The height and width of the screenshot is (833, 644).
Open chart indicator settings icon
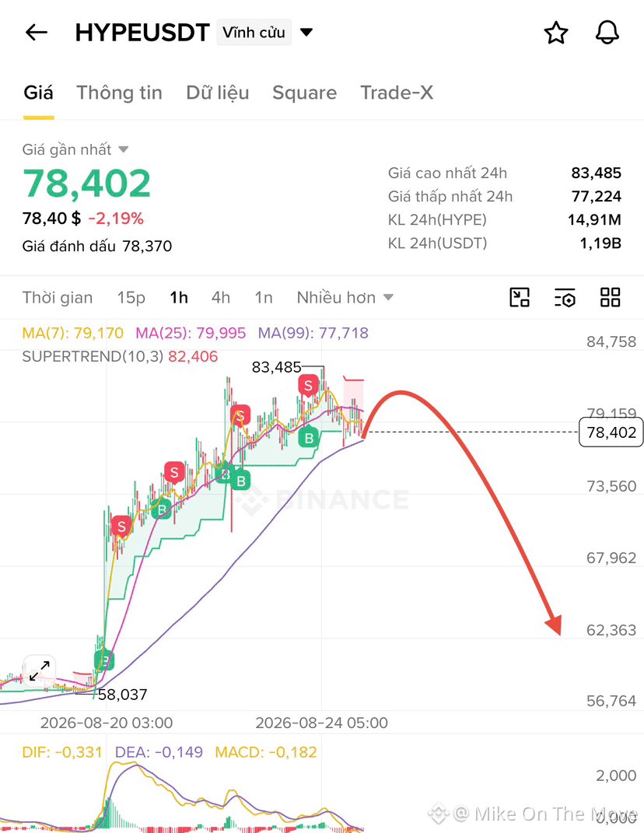[x=565, y=297]
